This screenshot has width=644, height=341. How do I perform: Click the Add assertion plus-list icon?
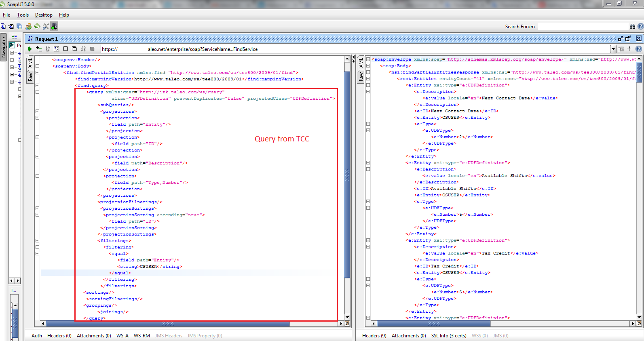pos(39,49)
